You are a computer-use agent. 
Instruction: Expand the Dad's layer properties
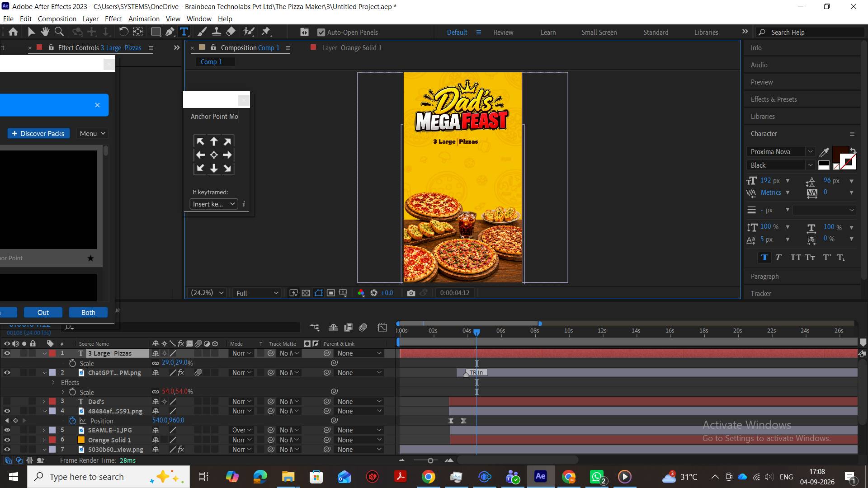44,402
